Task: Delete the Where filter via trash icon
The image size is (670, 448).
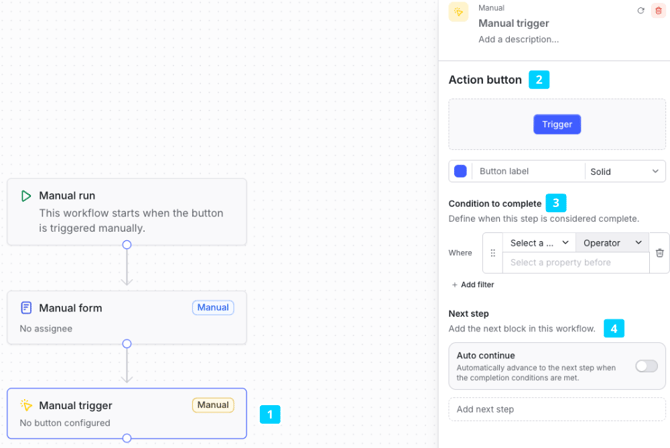Action: click(x=660, y=253)
